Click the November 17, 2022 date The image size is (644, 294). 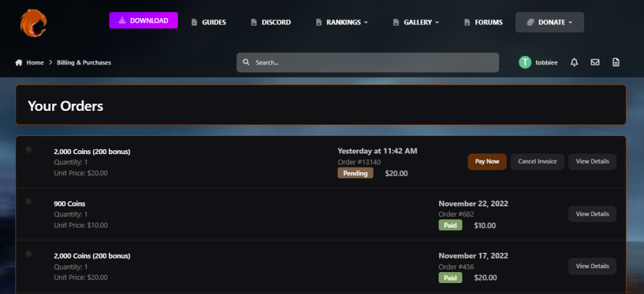(473, 256)
